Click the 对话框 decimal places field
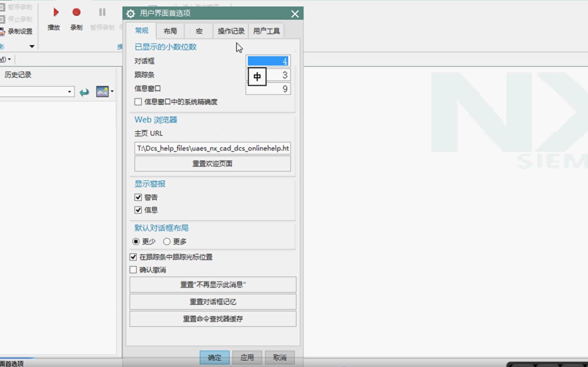 pos(268,61)
